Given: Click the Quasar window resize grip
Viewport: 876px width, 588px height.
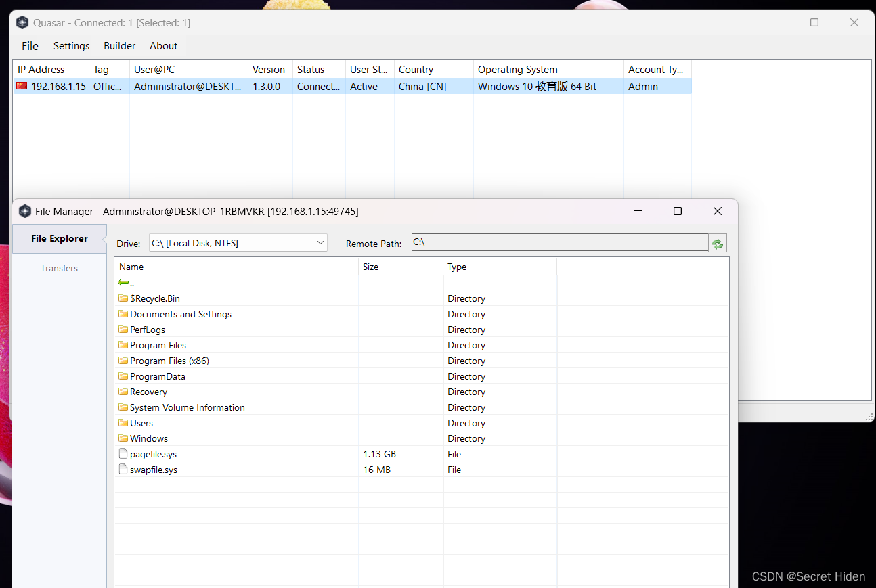Looking at the screenshot, I should [x=868, y=416].
